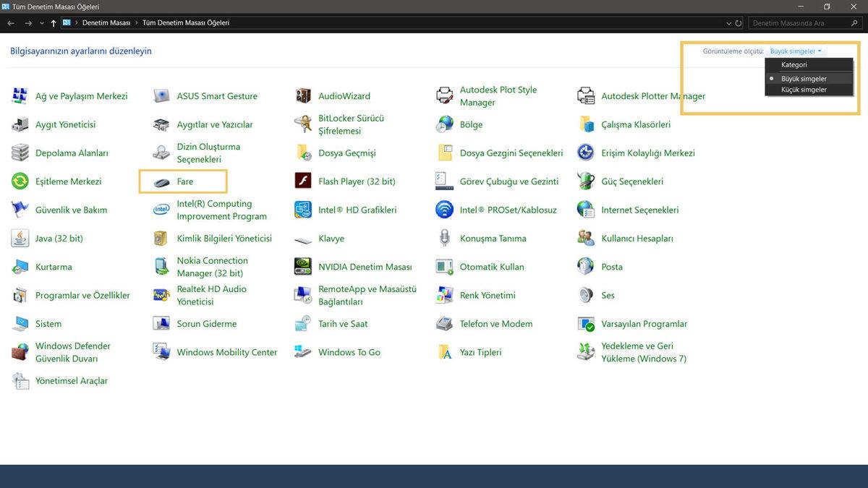Screen dimensions: 868x488
Task: Expand the Görüntüleme ölçütü dropdown
Action: point(795,51)
